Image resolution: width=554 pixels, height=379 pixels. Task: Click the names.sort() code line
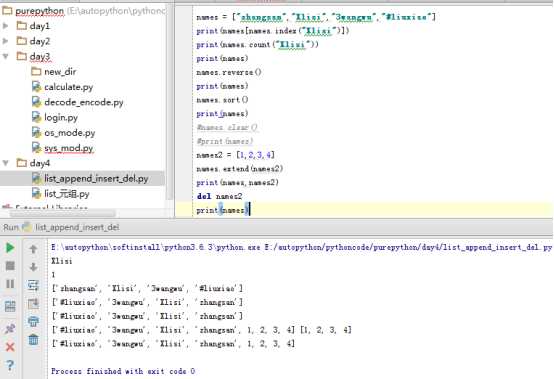[x=222, y=100]
